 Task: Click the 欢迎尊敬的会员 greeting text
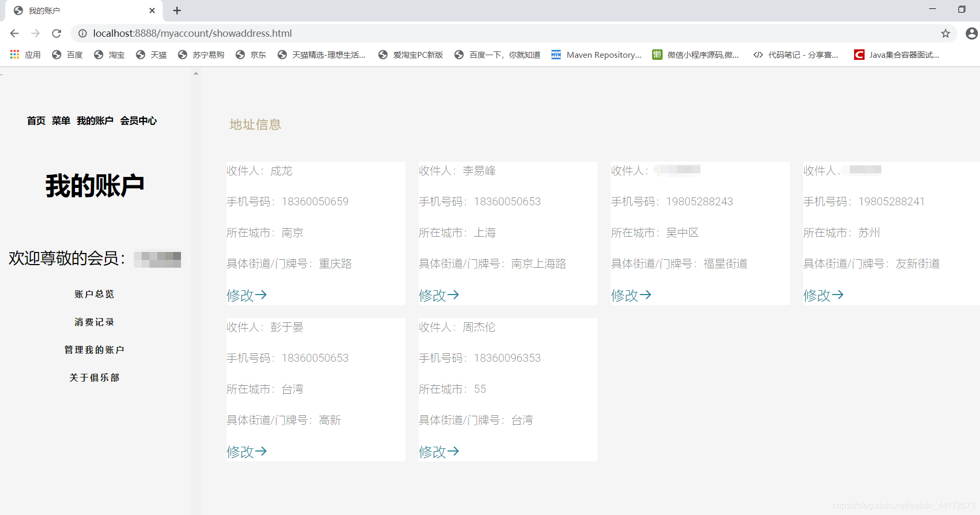point(67,258)
